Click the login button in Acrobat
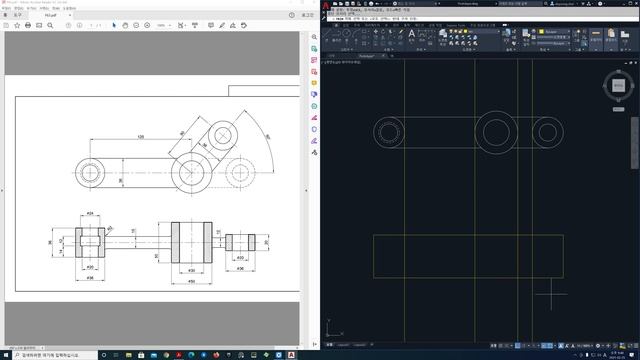The width and height of the screenshot is (640, 360). point(308,15)
